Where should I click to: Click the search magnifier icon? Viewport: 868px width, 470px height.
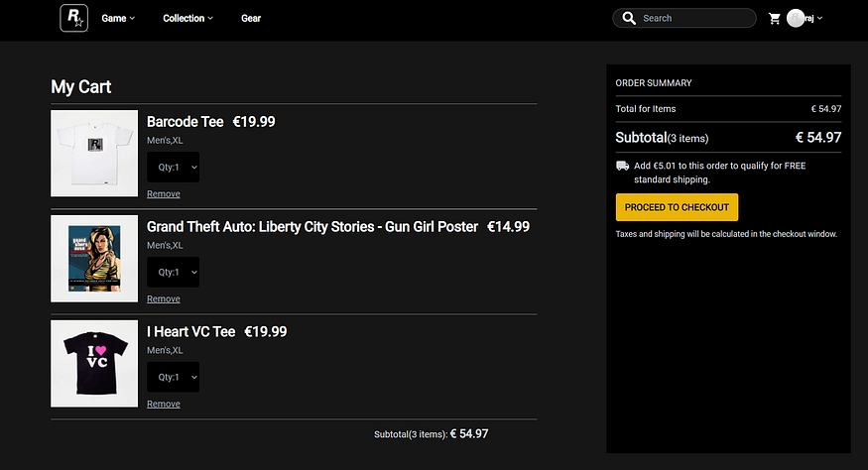629,18
